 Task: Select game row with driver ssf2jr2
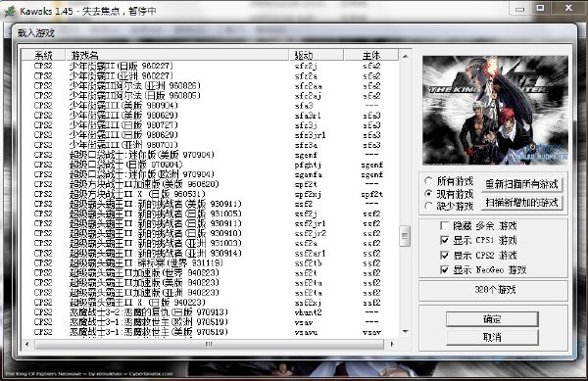tap(210, 233)
